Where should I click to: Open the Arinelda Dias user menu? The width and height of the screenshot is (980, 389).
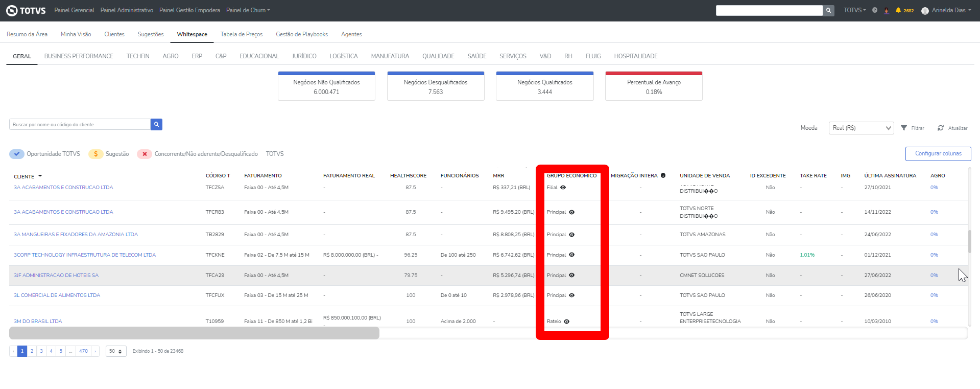[946, 10]
